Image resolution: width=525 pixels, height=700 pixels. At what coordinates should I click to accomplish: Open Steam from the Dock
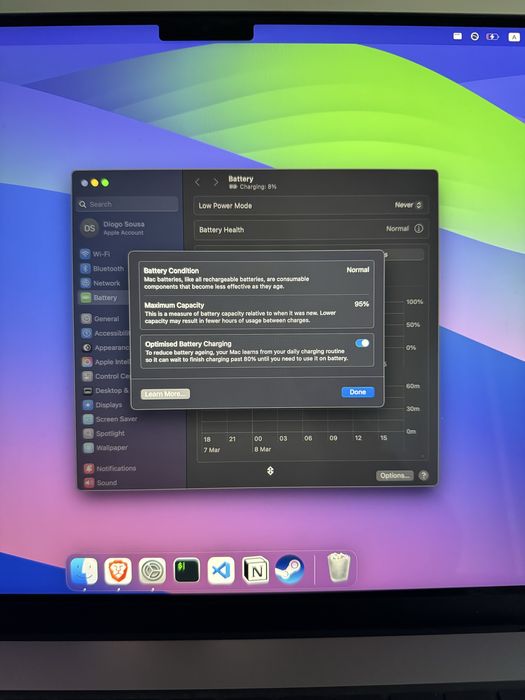tap(290, 570)
